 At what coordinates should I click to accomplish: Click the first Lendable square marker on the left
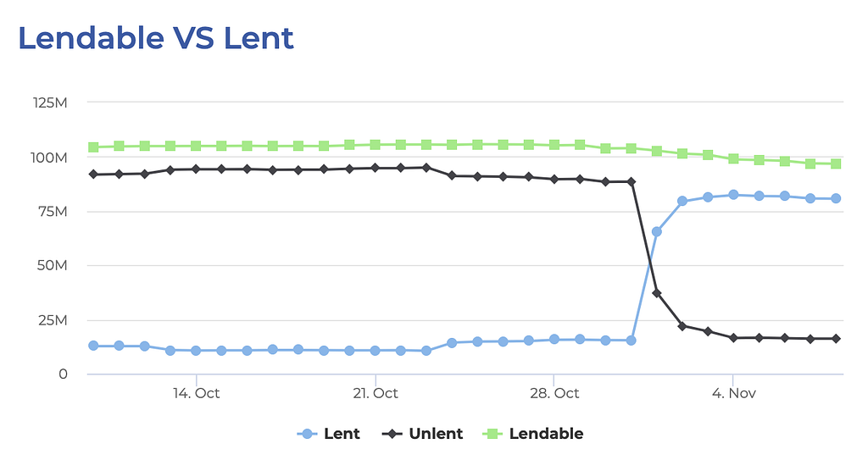(x=93, y=147)
